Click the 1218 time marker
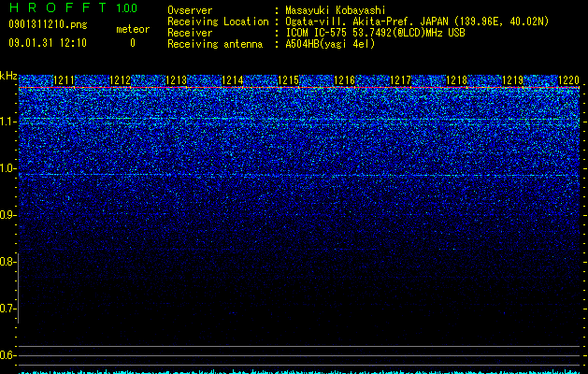The width and height of the screenshot is (588, 374). pos(457,80)
